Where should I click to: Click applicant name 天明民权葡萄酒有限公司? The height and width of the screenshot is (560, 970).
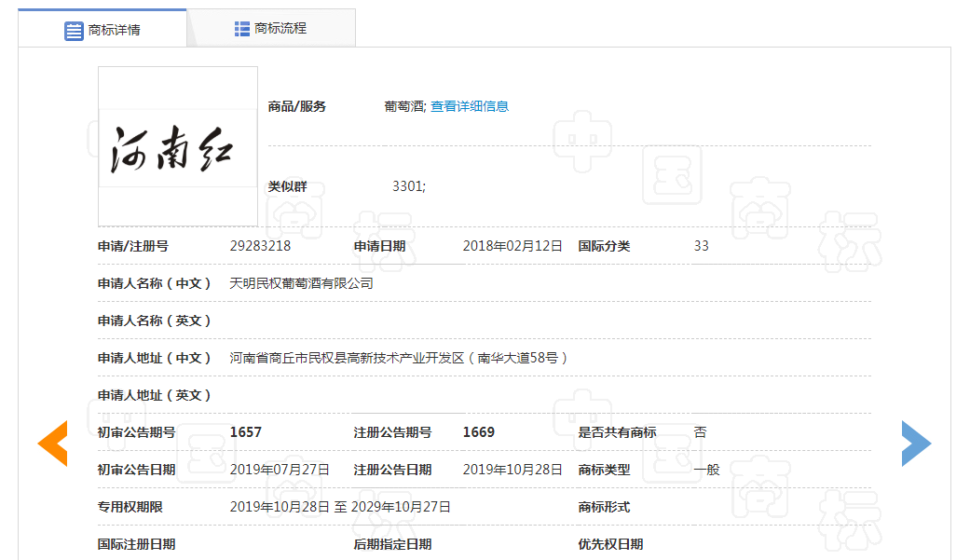(301, 283)
